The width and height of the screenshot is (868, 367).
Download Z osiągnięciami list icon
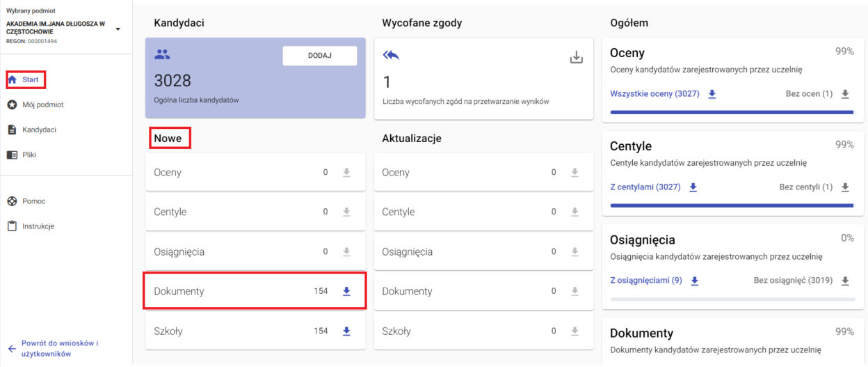pos(694,281)
